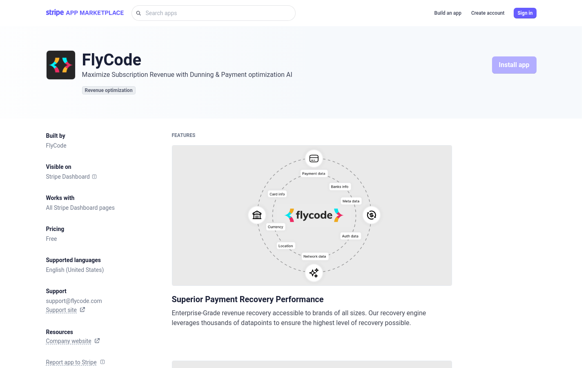Open the Build an app menu item
588x368 pixels.
448,13
